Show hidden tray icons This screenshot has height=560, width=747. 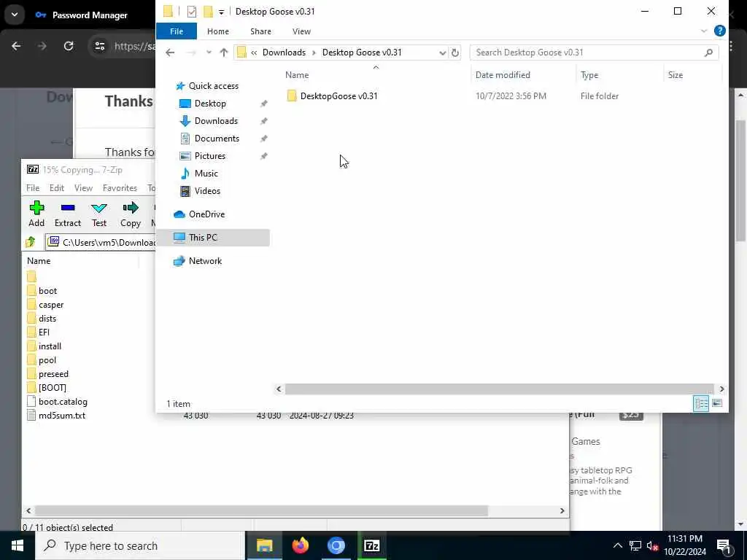tap(617, 545)
